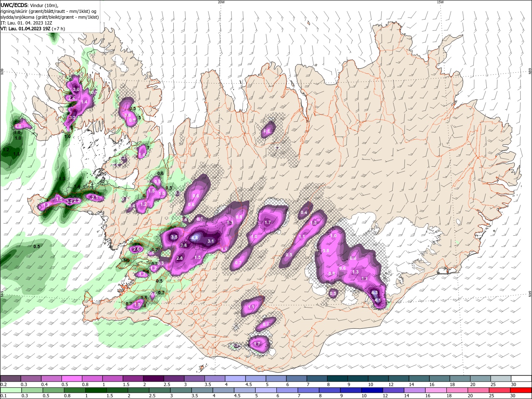532x399 pixels.
Task: Click the 2.1 value on the western peninsula
Action: pos(94,197)
